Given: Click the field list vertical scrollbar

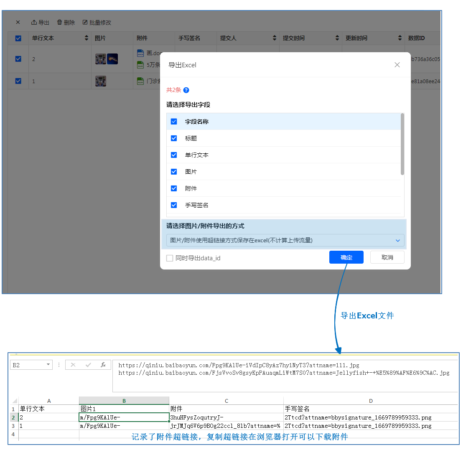Looking at the screenshot, I should tap(402, 144).
